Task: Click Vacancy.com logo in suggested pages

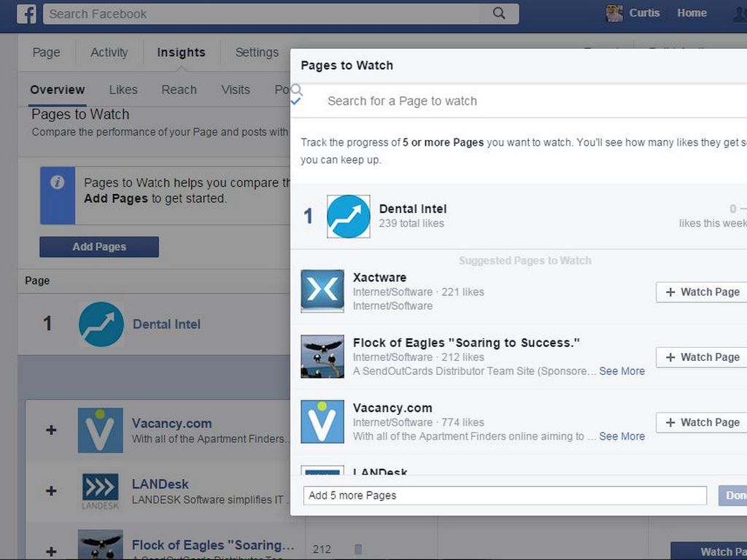Action: coord(322,421)
